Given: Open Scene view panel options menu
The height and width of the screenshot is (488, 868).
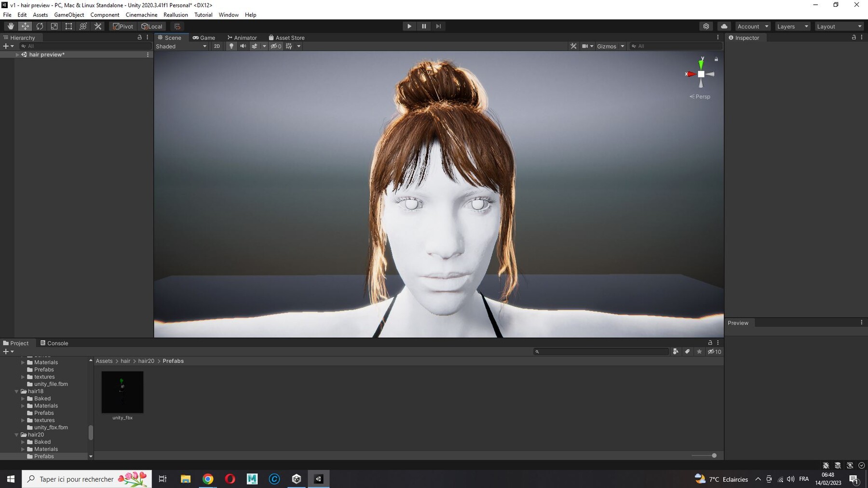Looking at the screenshot, I should 718,37.
